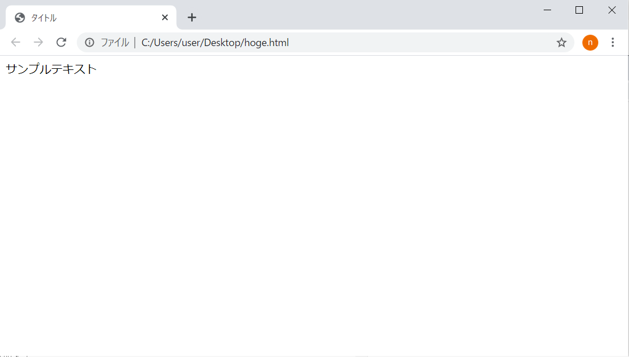Image resolution: width=629 pixels, height=364 pixels.
Task: Open the orange profile avatar
Action: click(x=590, y=43)
